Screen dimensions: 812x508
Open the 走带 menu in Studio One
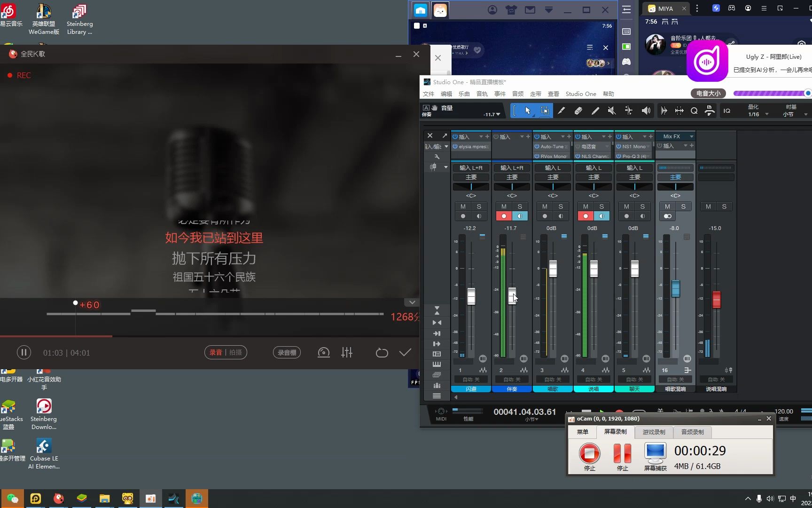[536, 94]
